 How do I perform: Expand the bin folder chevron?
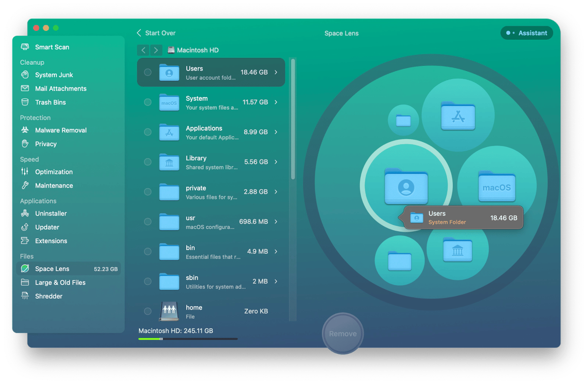(276, 251)
